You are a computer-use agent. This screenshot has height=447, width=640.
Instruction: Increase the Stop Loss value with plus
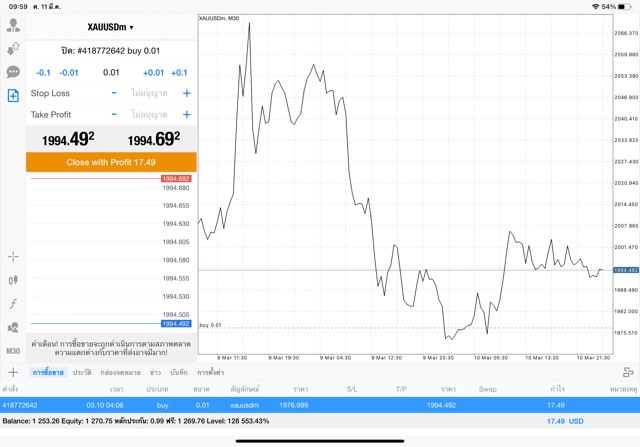click(x=186, y=93)
